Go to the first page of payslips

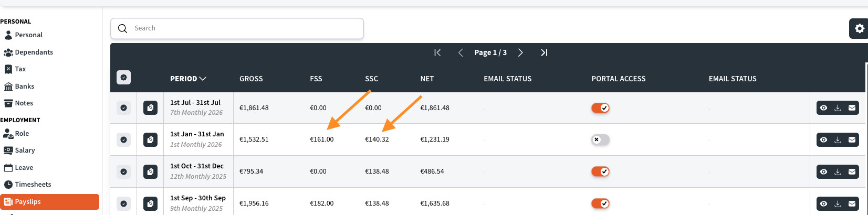pyautogui.click(x=437, y=52)
